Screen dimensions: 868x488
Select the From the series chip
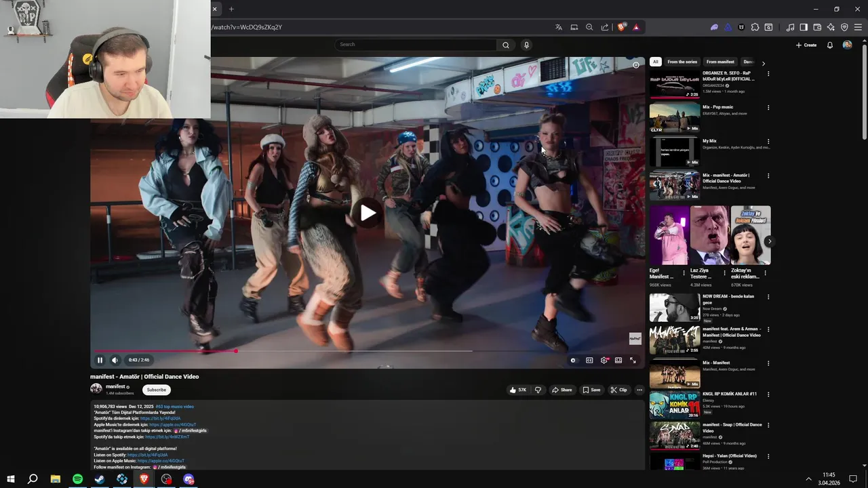(682, 62)
